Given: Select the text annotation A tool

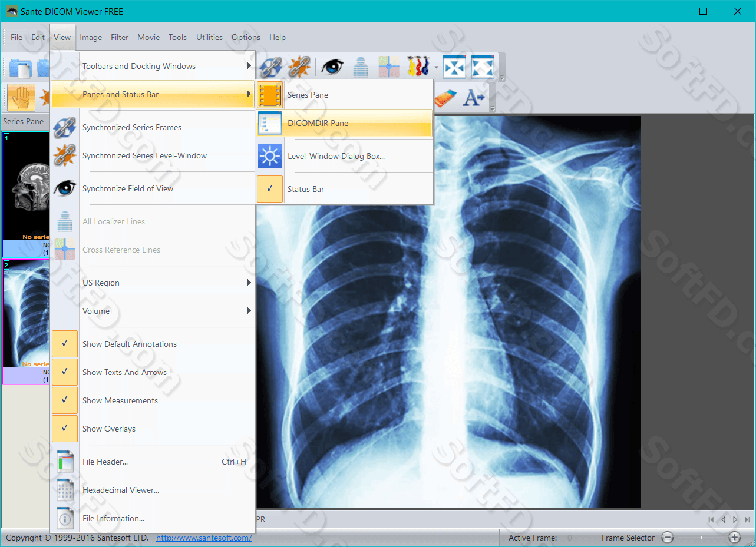Looking at the screenshot, I should pyautogui.click(x=473, y=98).
